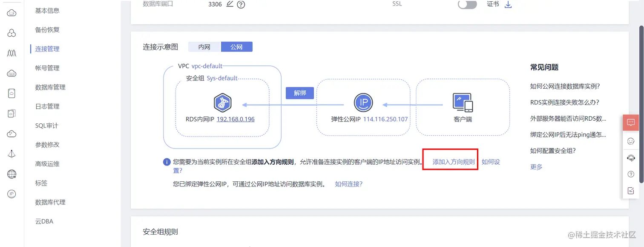The height and width of the screenshot is (247, 644).
Task: Click the circled IP icon in the left rail
Action: [12, 194]
